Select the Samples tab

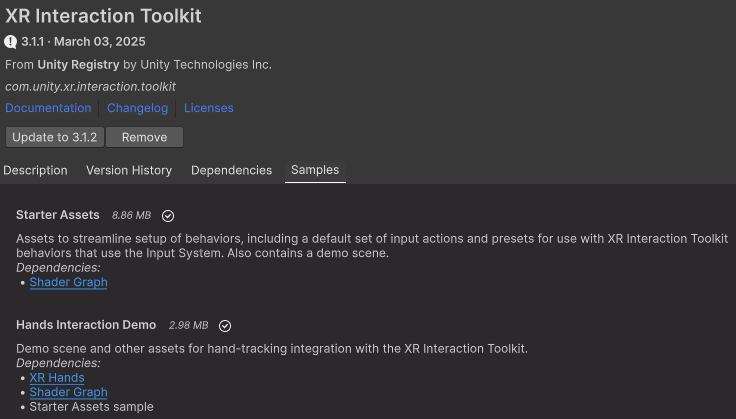pyautogui.click(x=315, y=170)
